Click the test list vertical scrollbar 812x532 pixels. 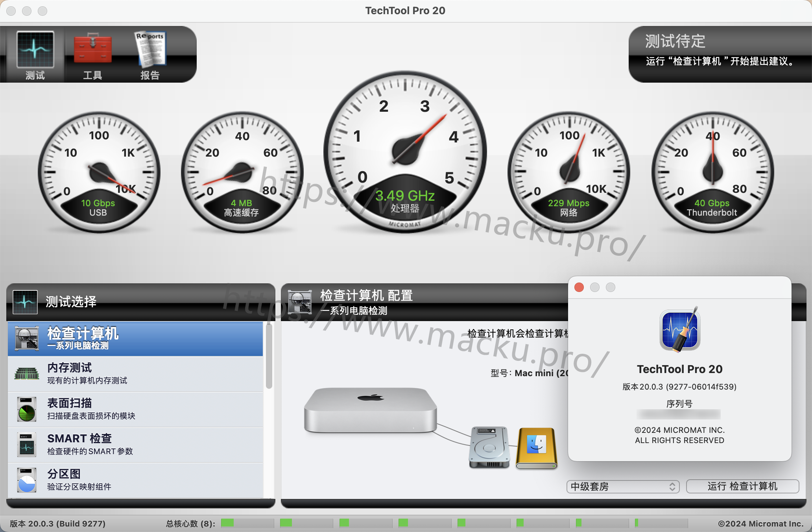point(269,356)
